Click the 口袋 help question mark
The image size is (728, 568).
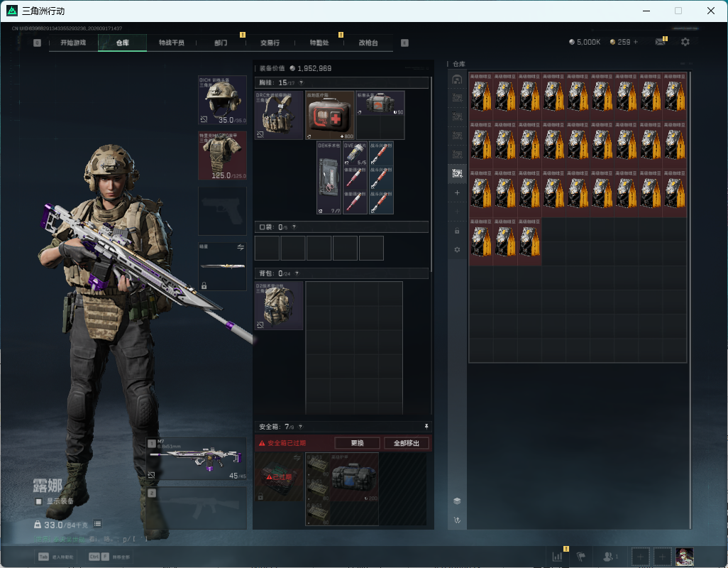click(294, 227)
